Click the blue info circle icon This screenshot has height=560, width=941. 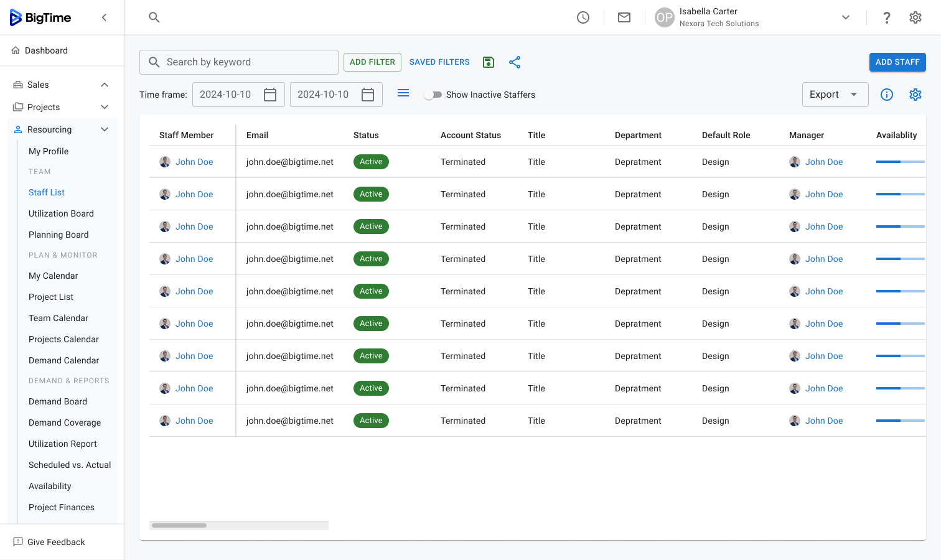[x=887, y=95]
